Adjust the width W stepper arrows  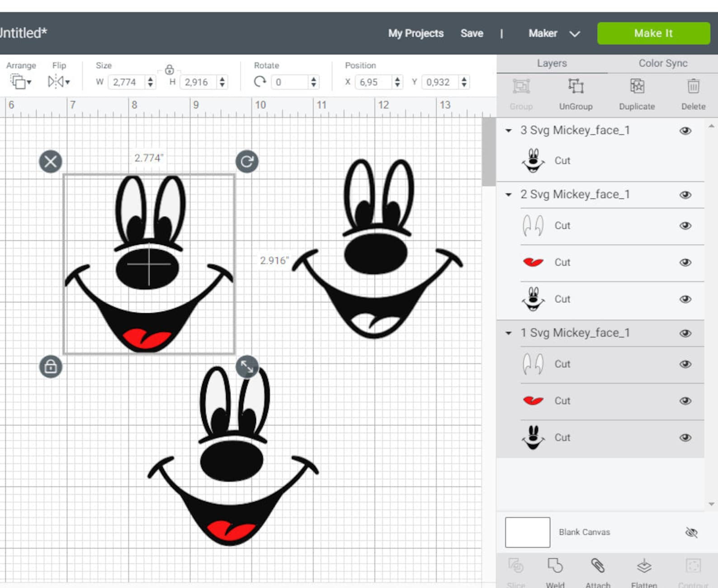tap(151, 82)
